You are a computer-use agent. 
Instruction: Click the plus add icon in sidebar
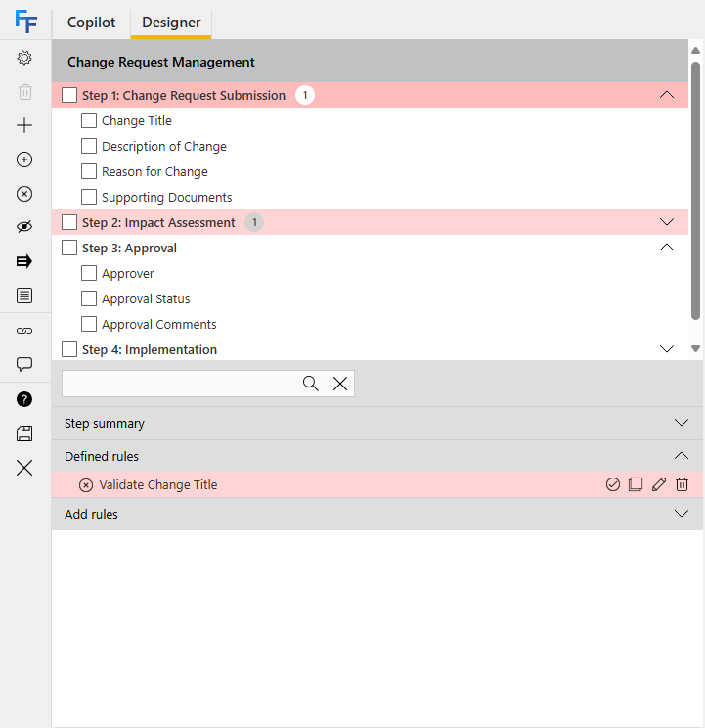point(24,125)
